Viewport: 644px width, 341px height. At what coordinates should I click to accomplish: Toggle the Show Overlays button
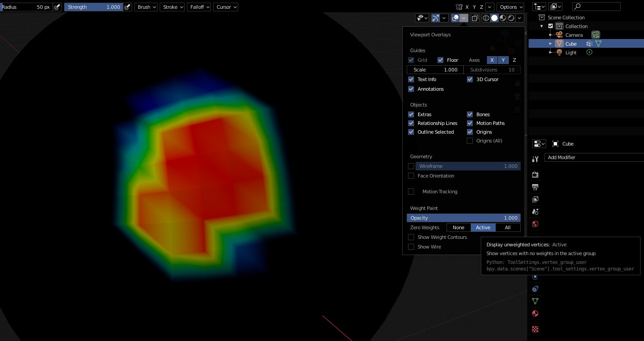tap(455, 18)
